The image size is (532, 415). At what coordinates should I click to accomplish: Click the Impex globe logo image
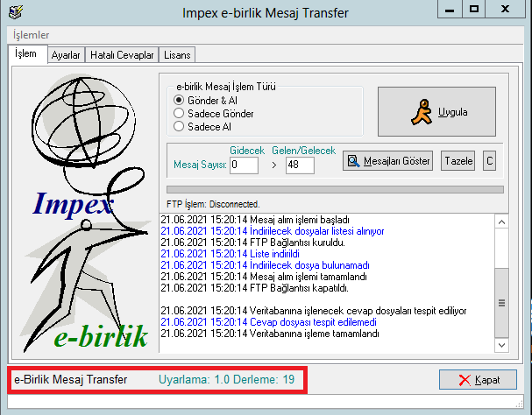[86, 212]
